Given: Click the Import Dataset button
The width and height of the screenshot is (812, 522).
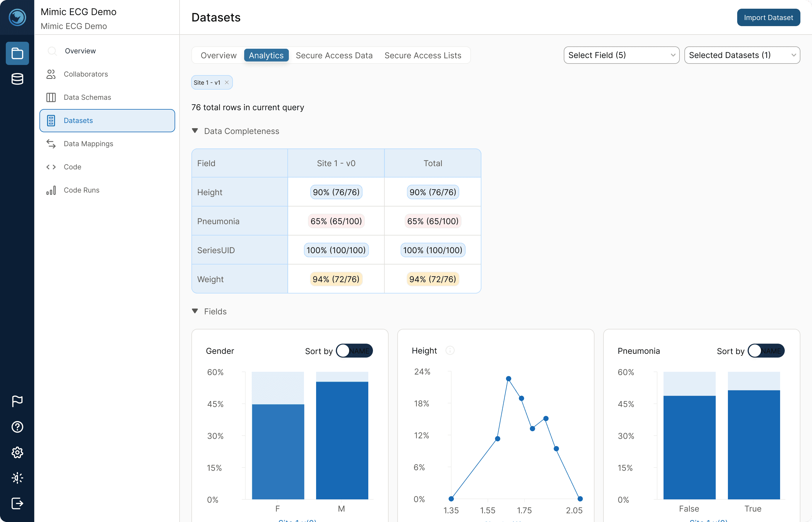Looking at the screenshot, I should [768, 17].
